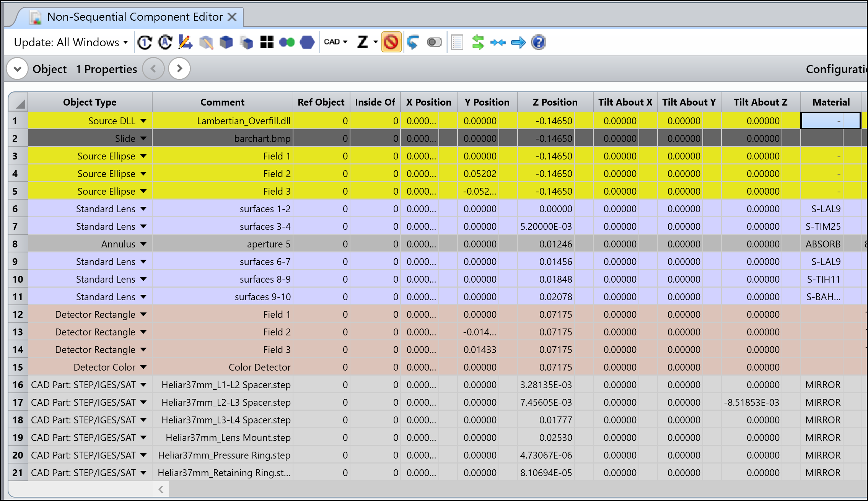The width and height of the screenshot is (868, 501).
Task: Go to previous object properties arrow
Action: [153, 69]
